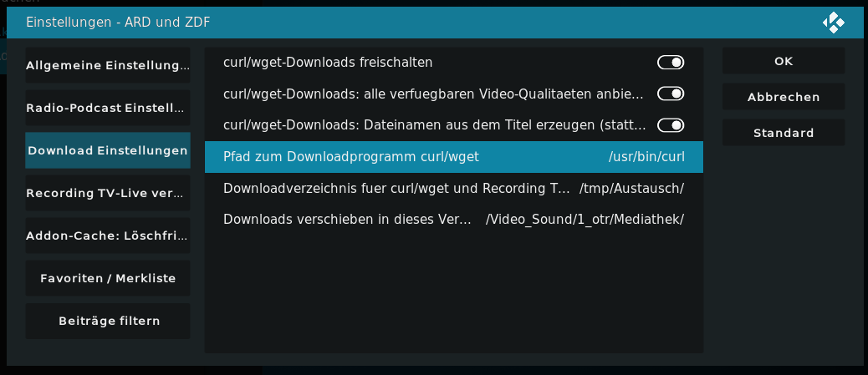Edit the /Video_Sound/1_otr/Mediathek/ path value
The width and height of the screenshot is (868, 375).
(585, 220)
